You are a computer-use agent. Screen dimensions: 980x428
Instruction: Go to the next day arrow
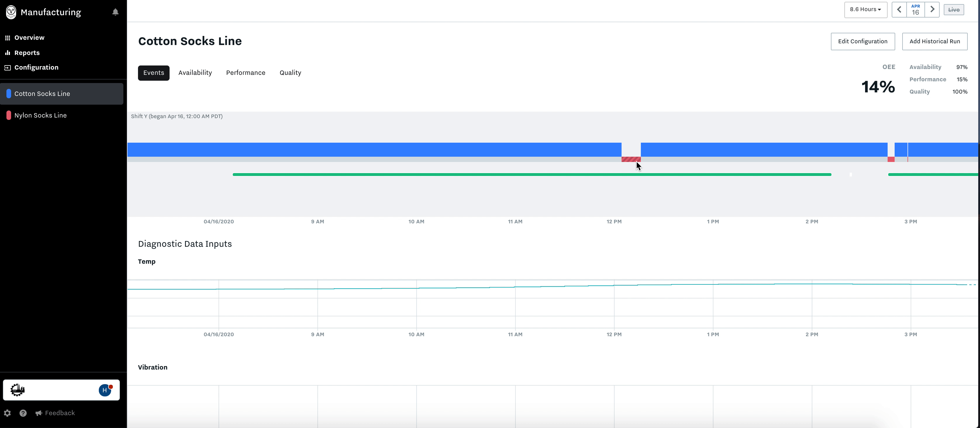coord(932,10)
